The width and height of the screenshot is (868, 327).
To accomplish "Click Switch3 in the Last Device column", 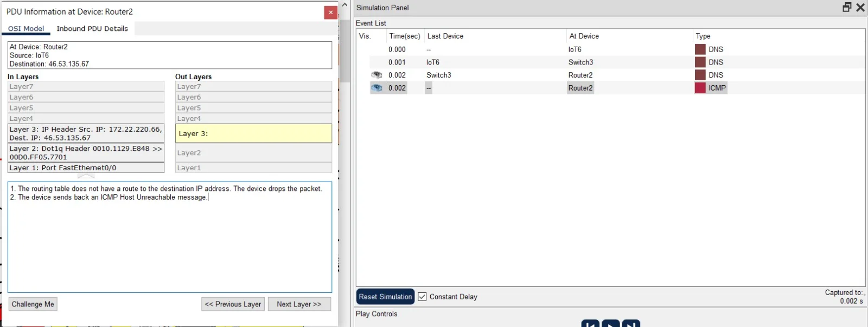I will tap(438, 75).
